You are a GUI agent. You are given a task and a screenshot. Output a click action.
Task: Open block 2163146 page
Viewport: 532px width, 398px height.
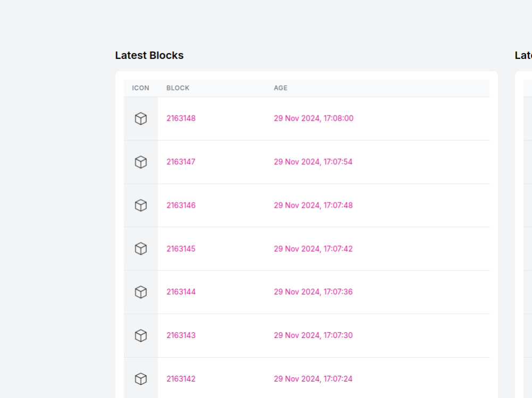click(x=181, y=205)
